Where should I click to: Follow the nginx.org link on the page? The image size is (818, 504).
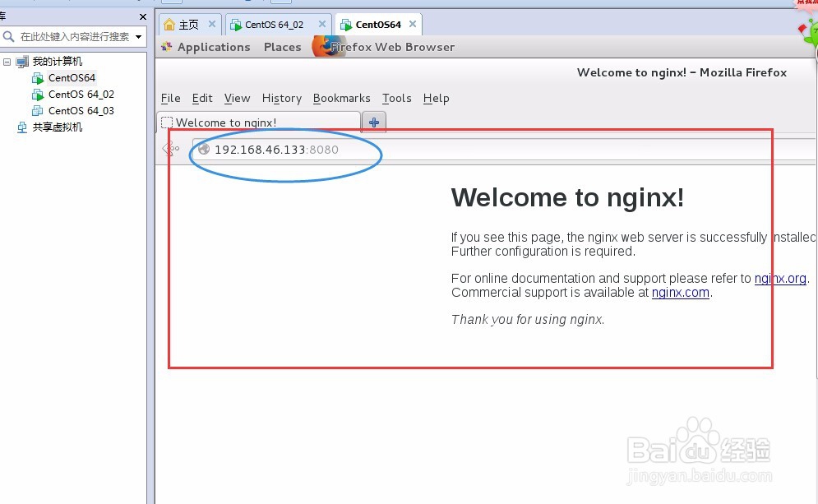(x=779, y=278)
